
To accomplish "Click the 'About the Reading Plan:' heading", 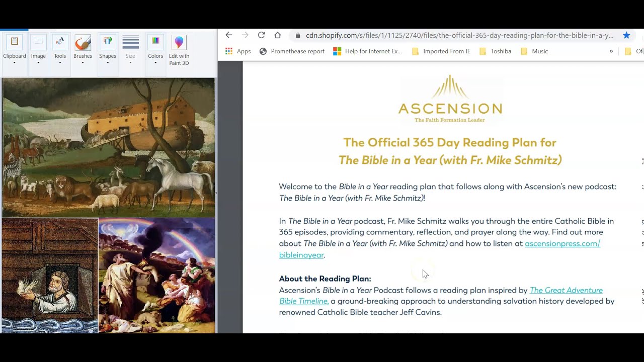I will (x=325, y=279).
